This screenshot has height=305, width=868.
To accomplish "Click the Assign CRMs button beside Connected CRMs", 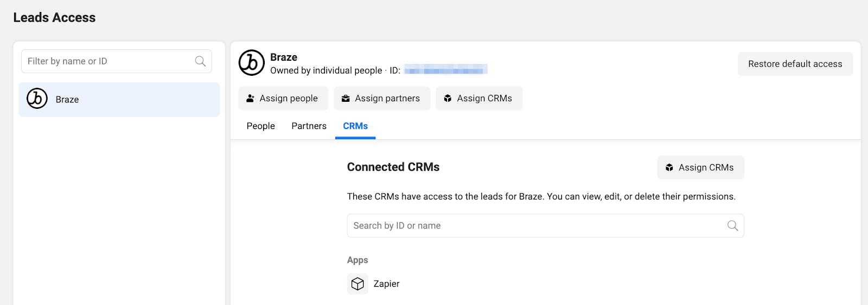I will click(x=700, y=167).
